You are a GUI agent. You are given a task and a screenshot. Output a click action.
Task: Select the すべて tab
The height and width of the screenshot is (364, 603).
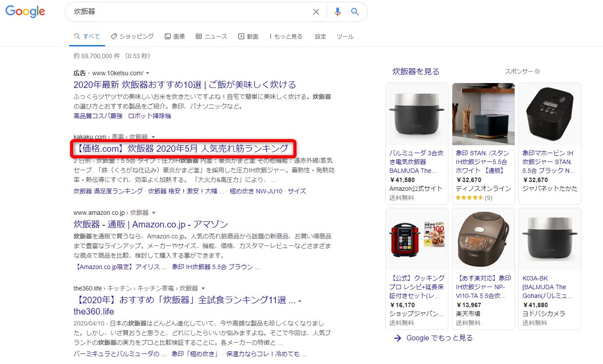pos(87,36)
